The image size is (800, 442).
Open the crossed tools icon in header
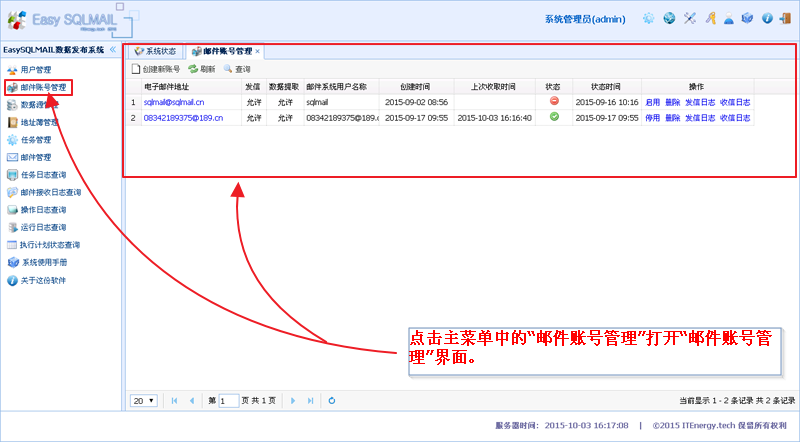click(690, 19)
